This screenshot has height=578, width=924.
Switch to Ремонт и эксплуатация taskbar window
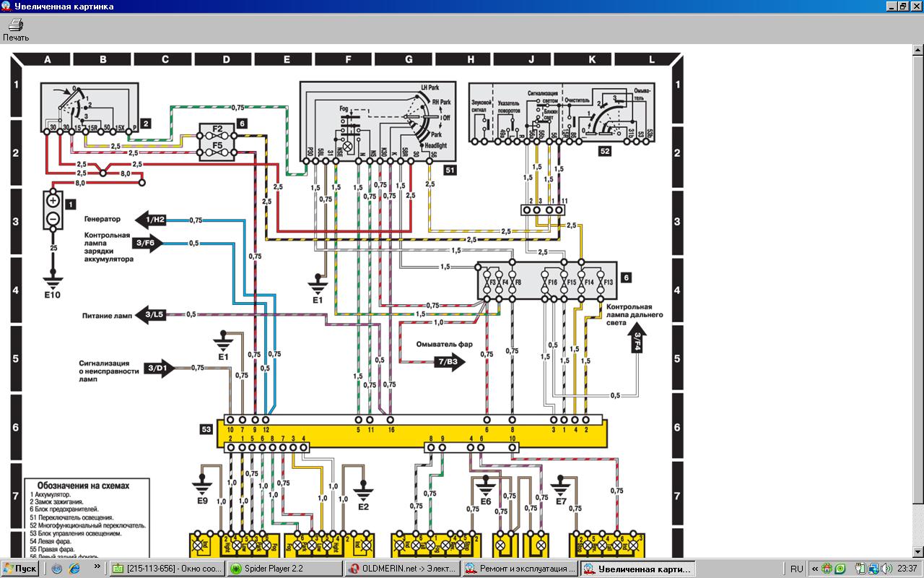tap(520, 569)
